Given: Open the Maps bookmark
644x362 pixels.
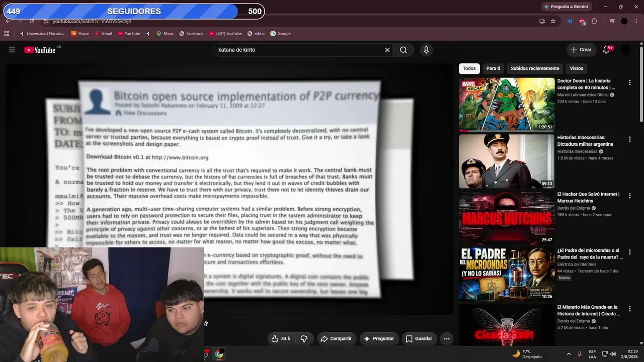Looking at the screenshot, I should pos(165,34).
